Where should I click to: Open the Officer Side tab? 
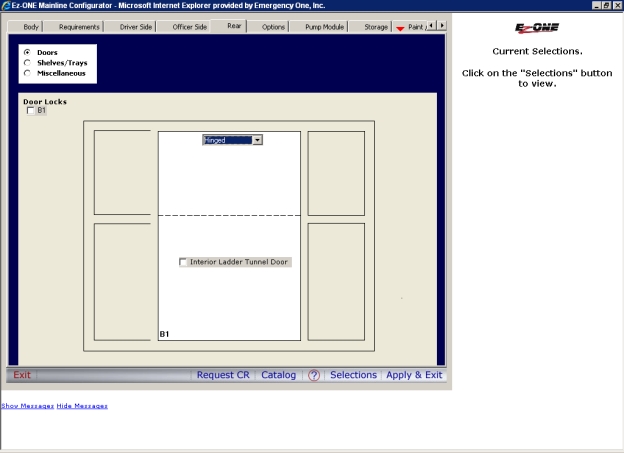(x=189, y=27)
